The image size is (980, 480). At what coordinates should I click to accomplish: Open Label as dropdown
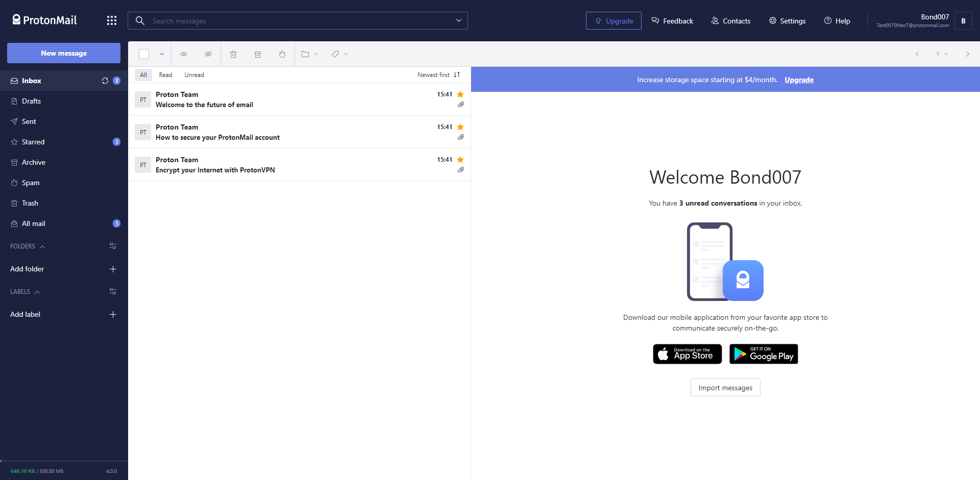point(340,54)
